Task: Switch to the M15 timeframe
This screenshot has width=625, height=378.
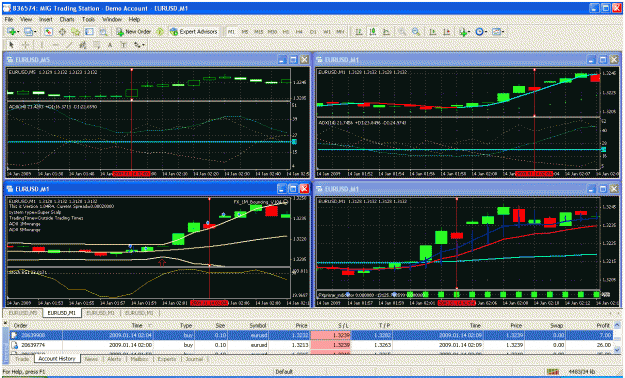Action: tap(258, 32)
